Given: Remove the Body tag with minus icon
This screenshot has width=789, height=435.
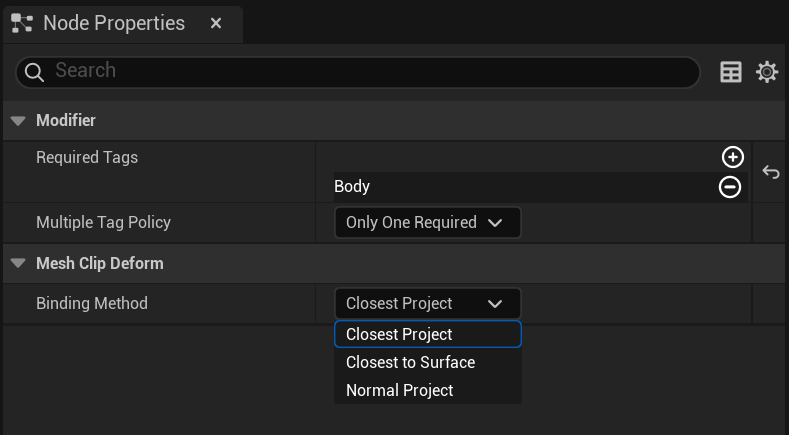Looking at the screenshot, I should pos(730,187).
